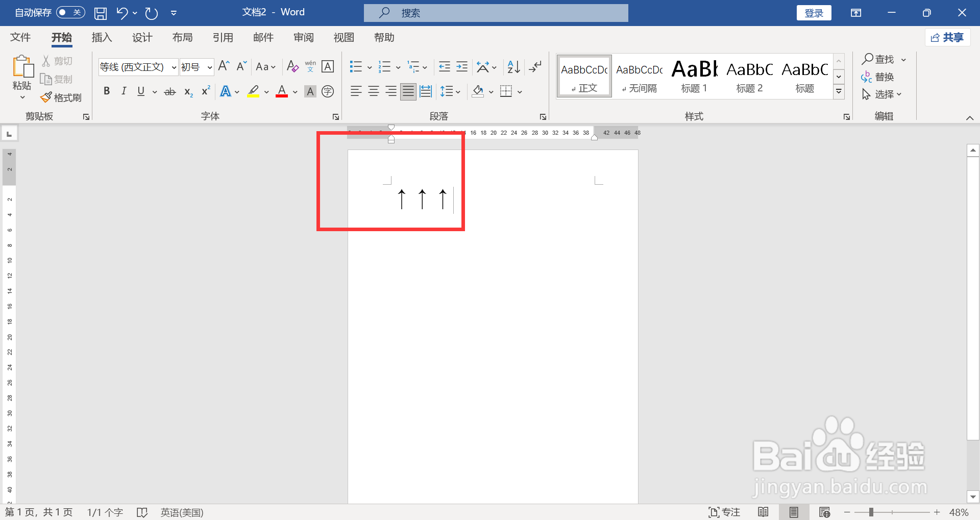Image resolution: width=980 pixels, height=520 pixels.
Task: Center align the text
Action: pyautogui.click(x=374, y=92)
